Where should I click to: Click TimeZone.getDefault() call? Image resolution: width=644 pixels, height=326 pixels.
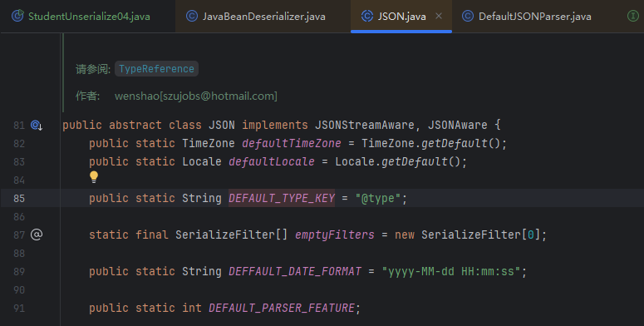click(x=430, y=143)
